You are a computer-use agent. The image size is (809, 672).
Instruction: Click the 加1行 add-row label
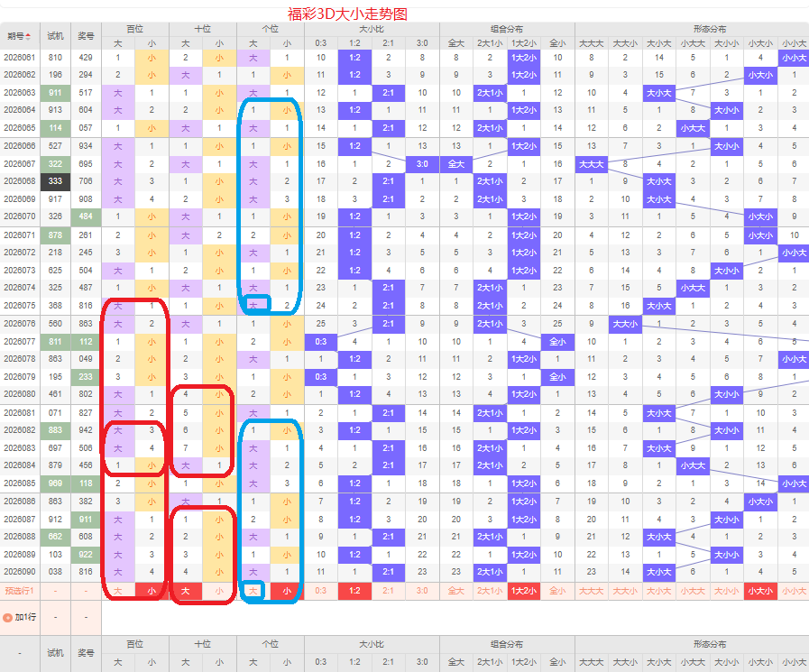[x=25, y=617]
